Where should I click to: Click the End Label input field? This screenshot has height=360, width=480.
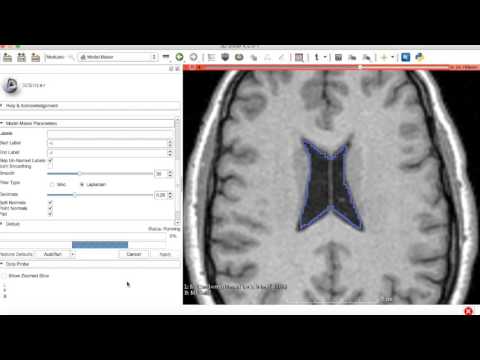coord(107,153)
